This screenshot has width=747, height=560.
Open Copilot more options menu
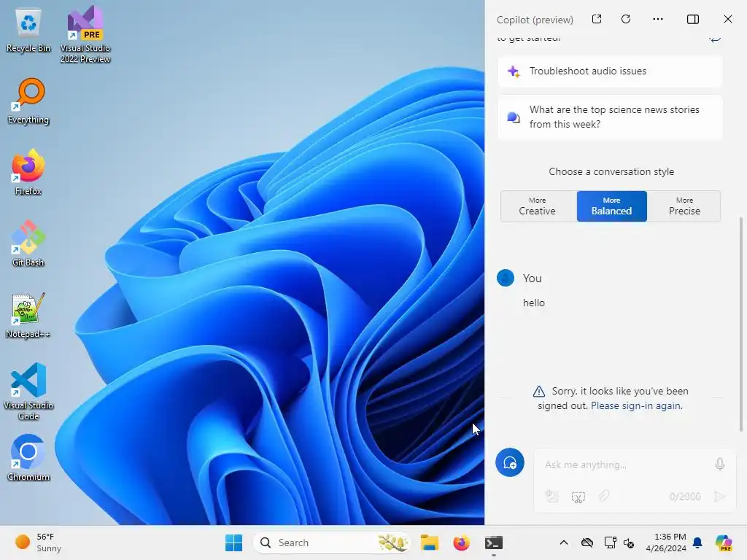tap(658, 19)
